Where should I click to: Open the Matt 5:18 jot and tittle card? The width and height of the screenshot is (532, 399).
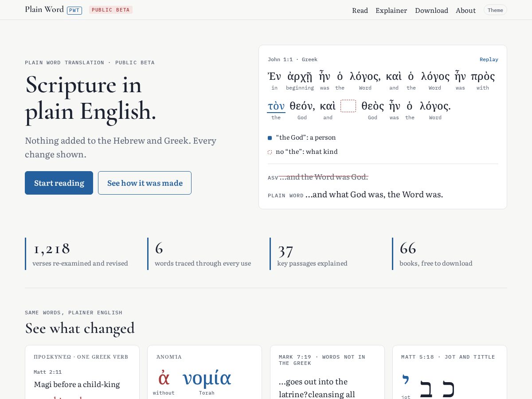click(449, 372)
